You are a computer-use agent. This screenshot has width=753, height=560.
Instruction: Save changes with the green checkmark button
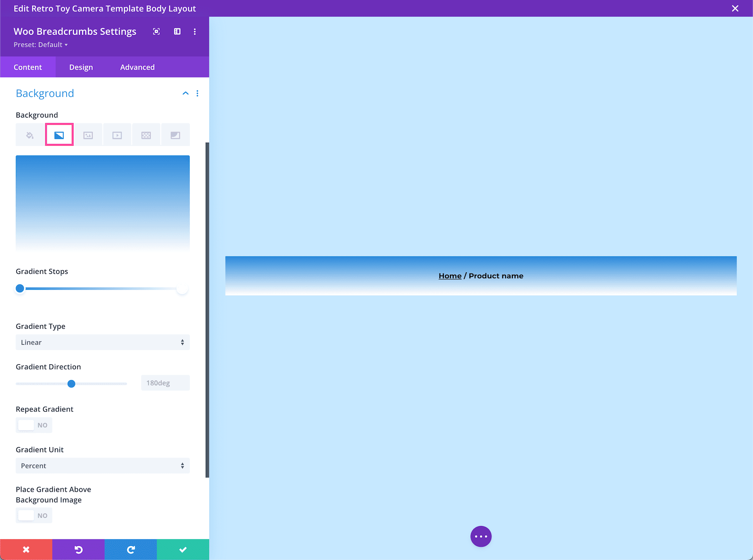click(183, 549)
